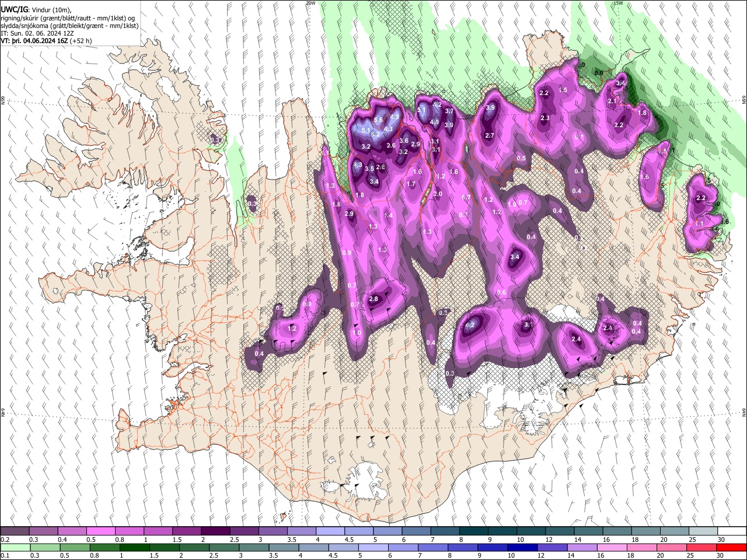This screenshot has height=560, width=747.
Task: Pick the dark purple snow swatch labeled 2
Action: 215,531
